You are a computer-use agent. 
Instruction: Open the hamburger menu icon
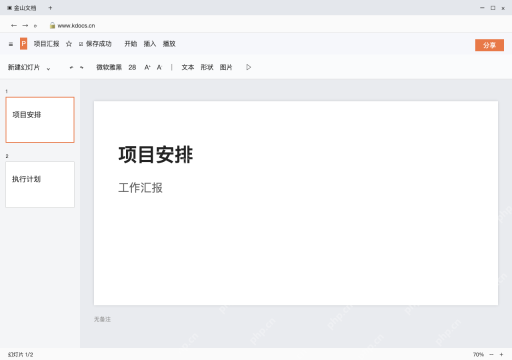(x=11, y=44)
